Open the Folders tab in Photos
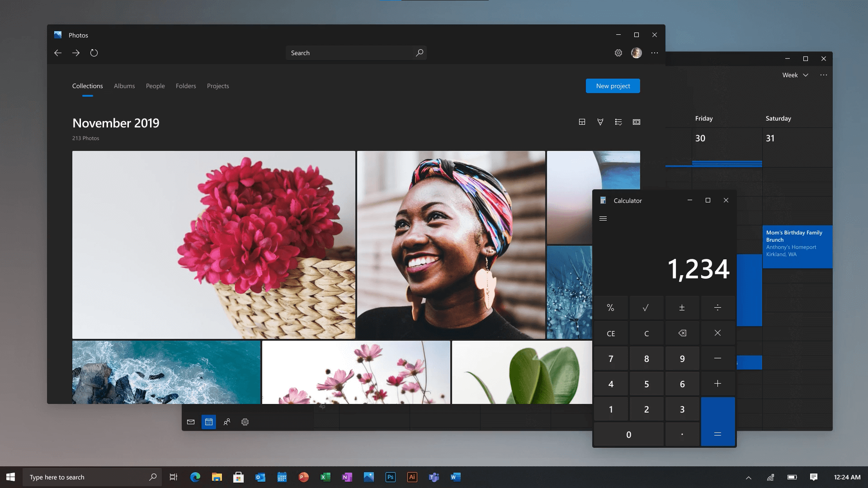Image resolution: width=868 pixels, height=488 pixels. coord(185,86)
